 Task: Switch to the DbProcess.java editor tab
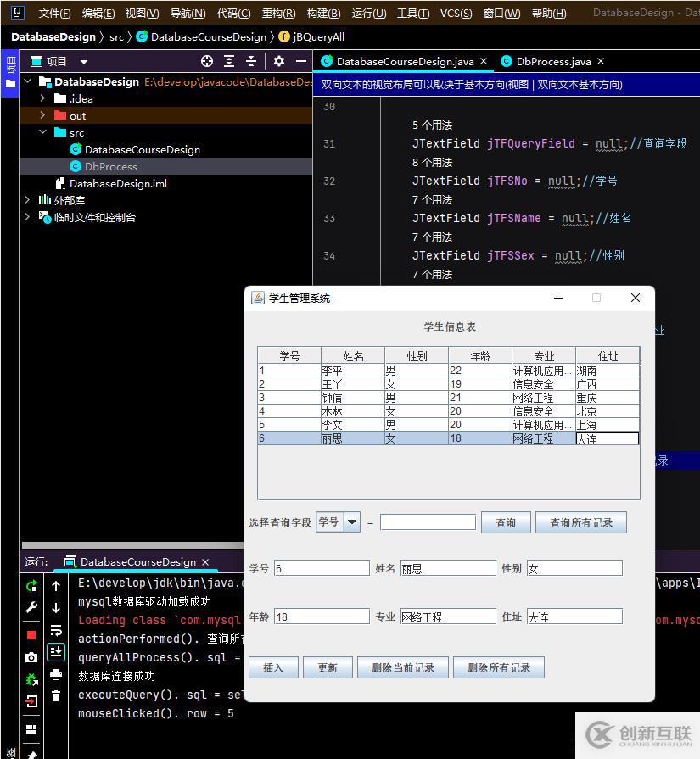[553, 61]
